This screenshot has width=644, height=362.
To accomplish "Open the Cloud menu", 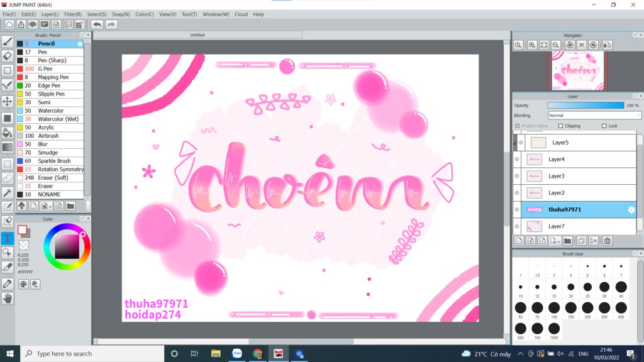I will tap(241, 14).
